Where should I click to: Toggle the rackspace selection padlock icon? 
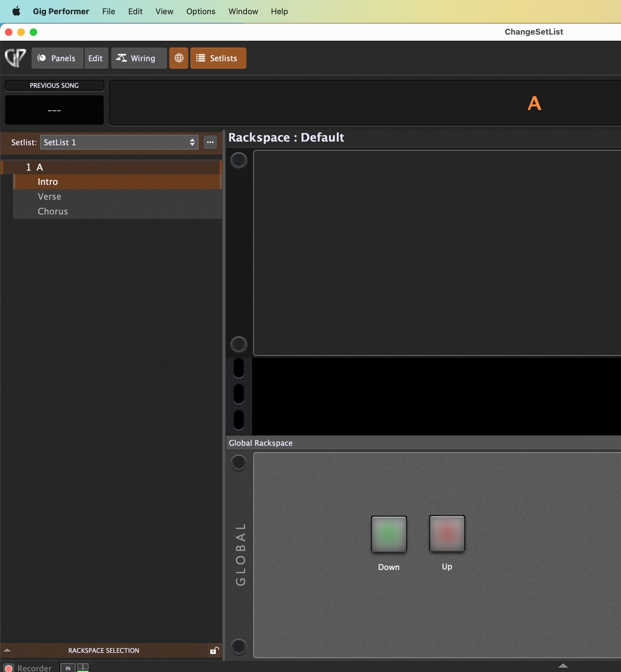tap(214, 651)
